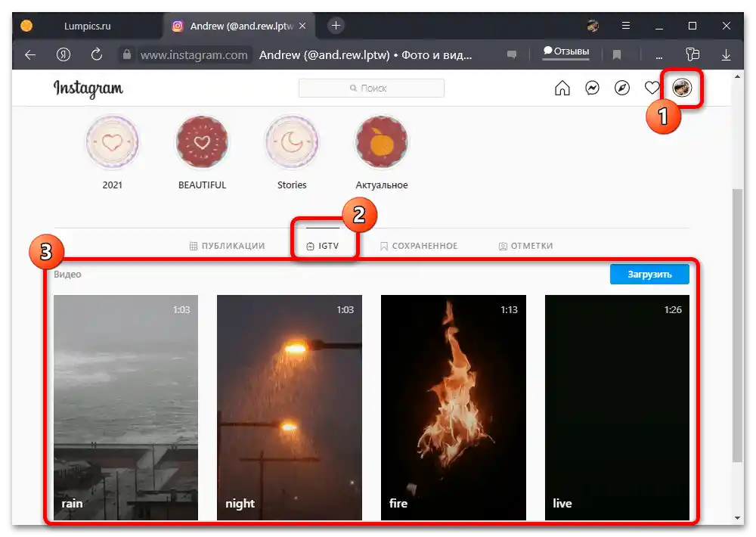This screenshot has width=756, height=537.
Task: Switch to the ОТМЕТКИ tab
Action: 525,246
